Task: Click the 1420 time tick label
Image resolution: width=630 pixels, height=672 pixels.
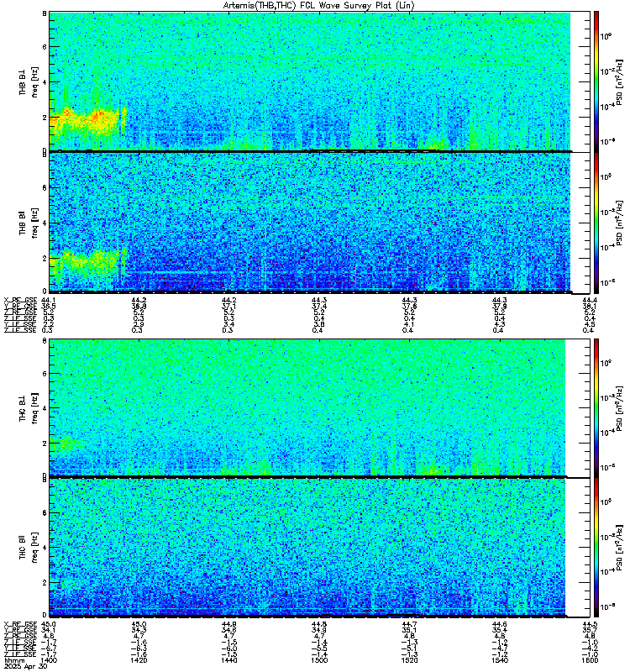Action: [x=139, y=660]
